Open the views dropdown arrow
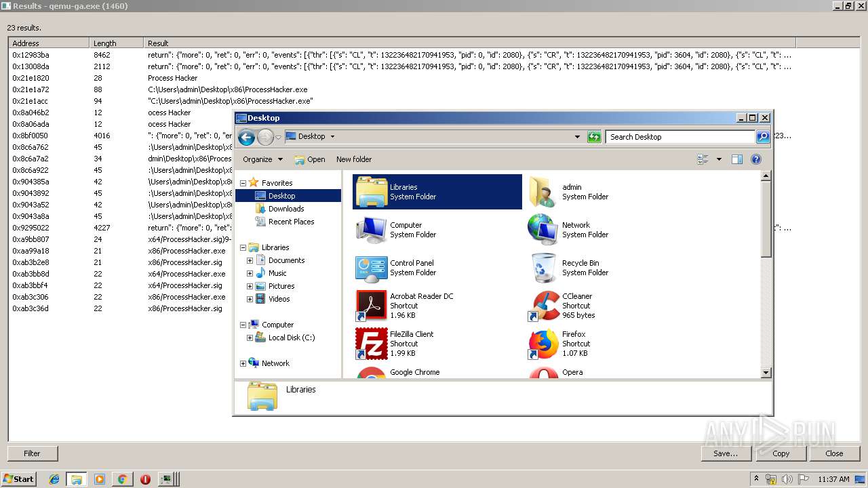Viewport: 868px width, 488px height. tap(719, 159)
